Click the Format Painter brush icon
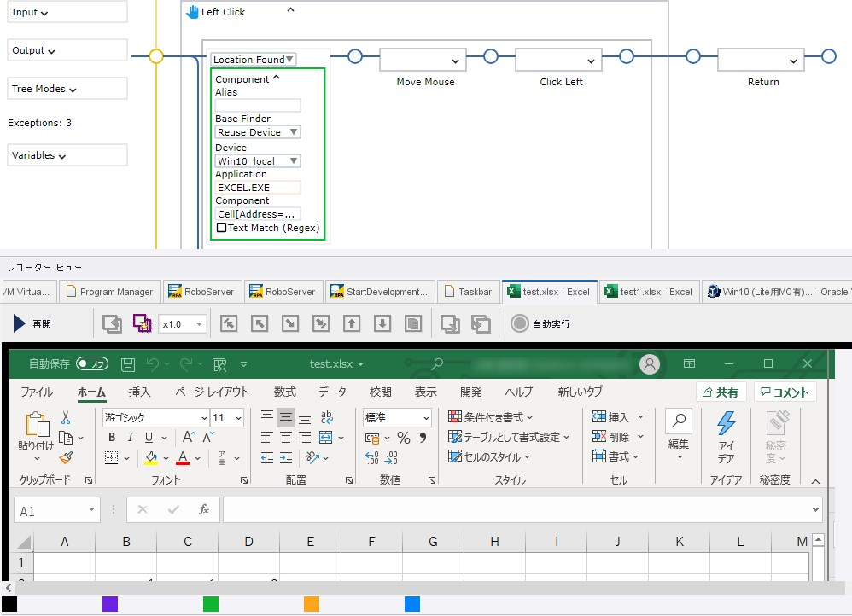 pos(66,458)
